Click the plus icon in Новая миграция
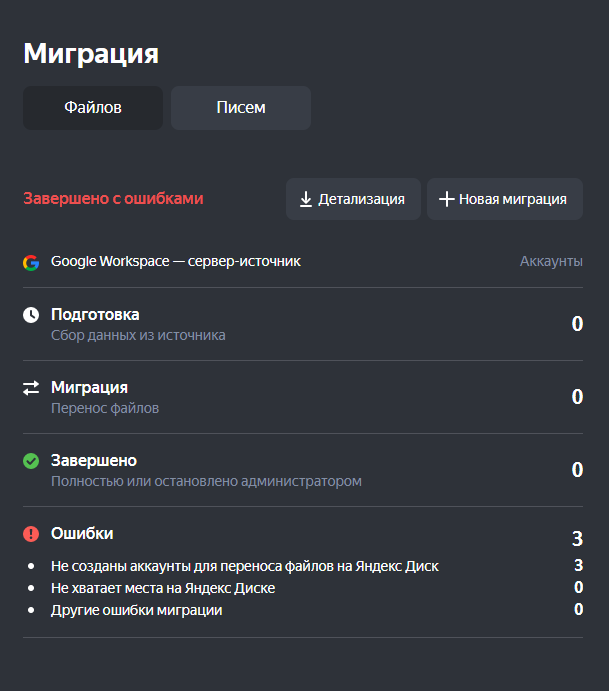Screen dimensions: 609x691 coord(446,199)
